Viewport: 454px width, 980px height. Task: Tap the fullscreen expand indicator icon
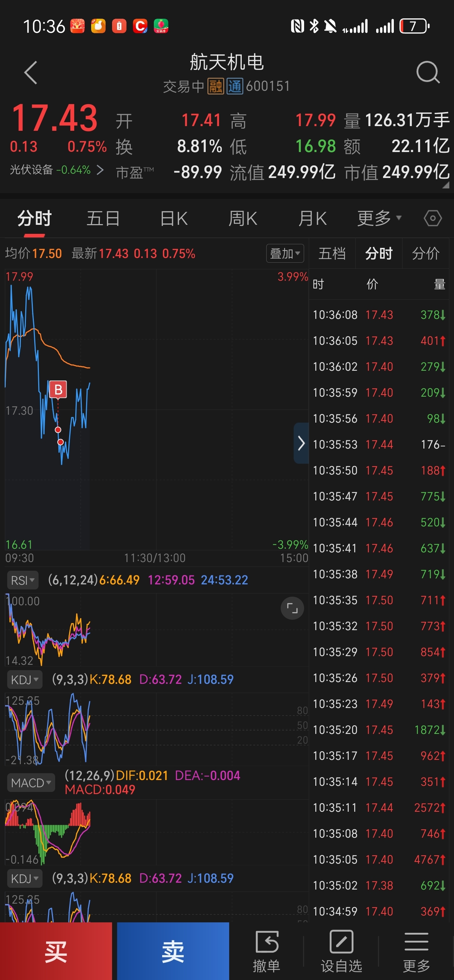[292, 608]
